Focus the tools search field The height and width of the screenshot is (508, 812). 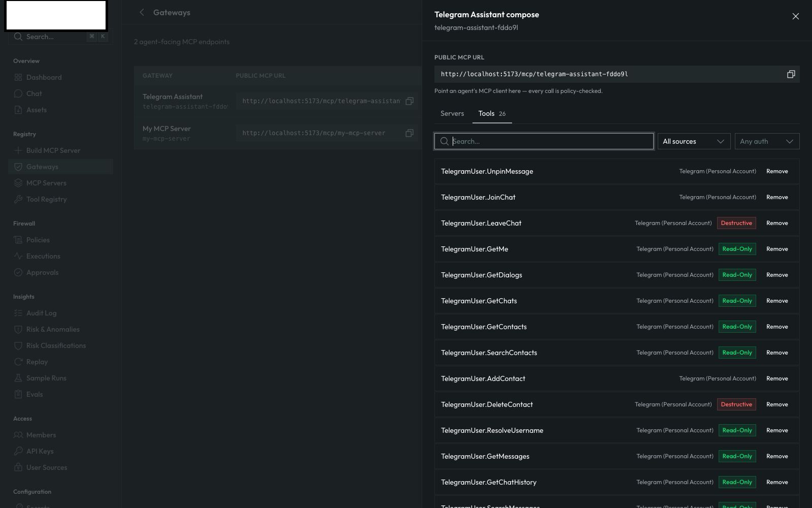tap(544, 141)
